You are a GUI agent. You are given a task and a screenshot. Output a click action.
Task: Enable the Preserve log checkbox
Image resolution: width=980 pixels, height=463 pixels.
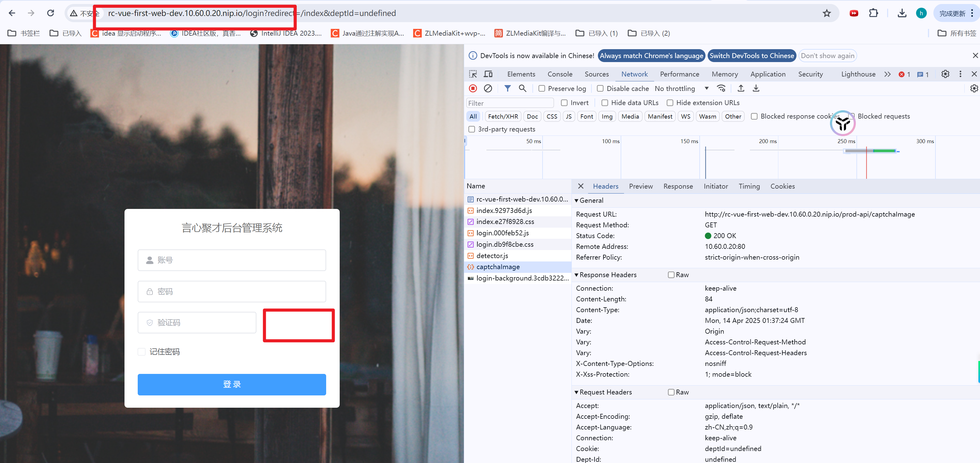(x=542, y=88)
